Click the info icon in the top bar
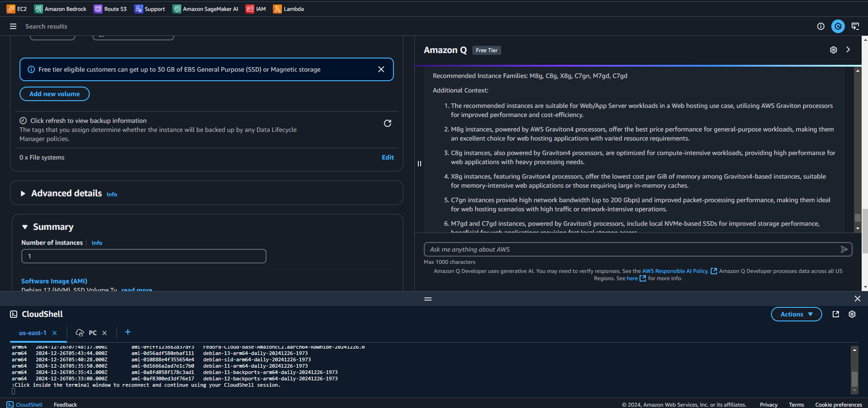Viewport: 868px width, 408px height. pos(820,26)
